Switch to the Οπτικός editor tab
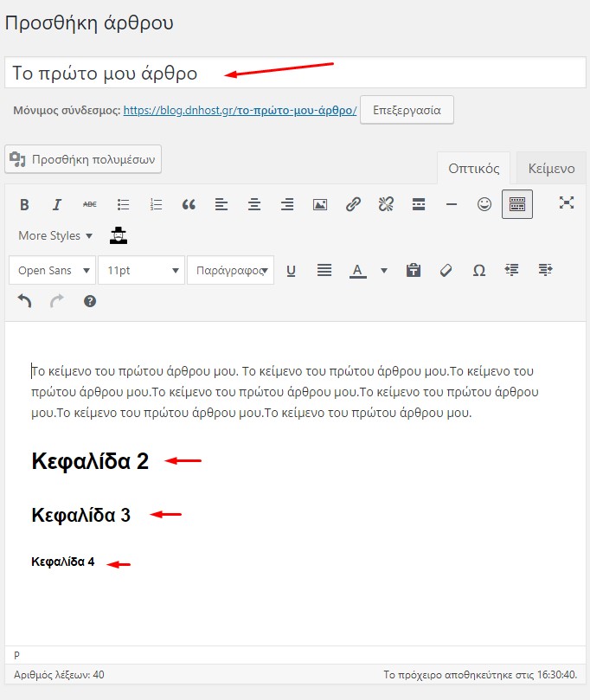This screenshot has width=590, height=700. click(473, 169)
